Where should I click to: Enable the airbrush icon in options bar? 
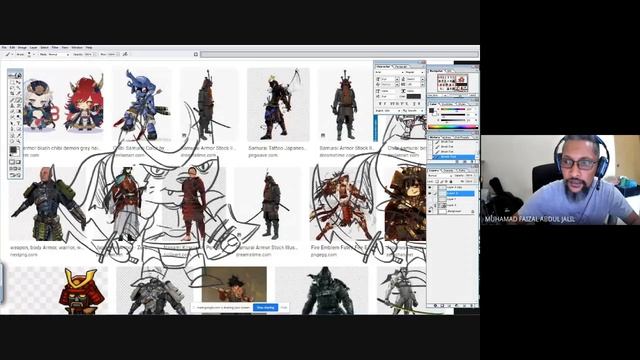click(125, 54)
